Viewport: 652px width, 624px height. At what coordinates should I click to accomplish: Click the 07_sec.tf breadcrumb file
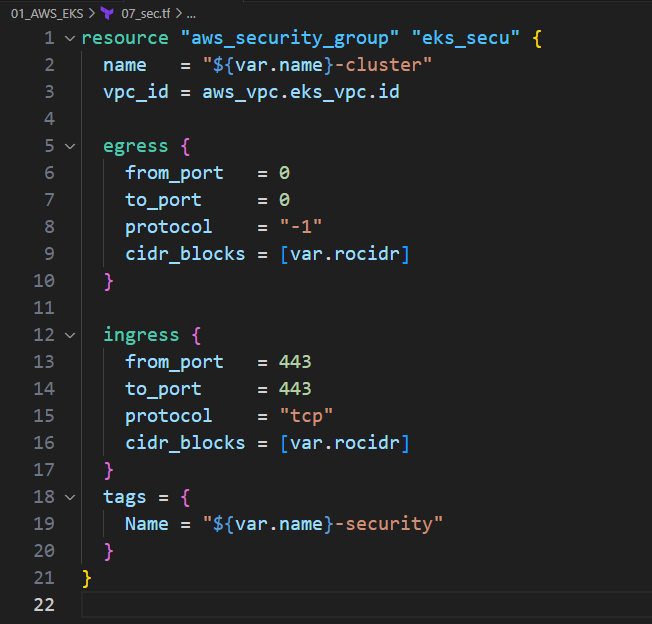[x=146, y=14]
